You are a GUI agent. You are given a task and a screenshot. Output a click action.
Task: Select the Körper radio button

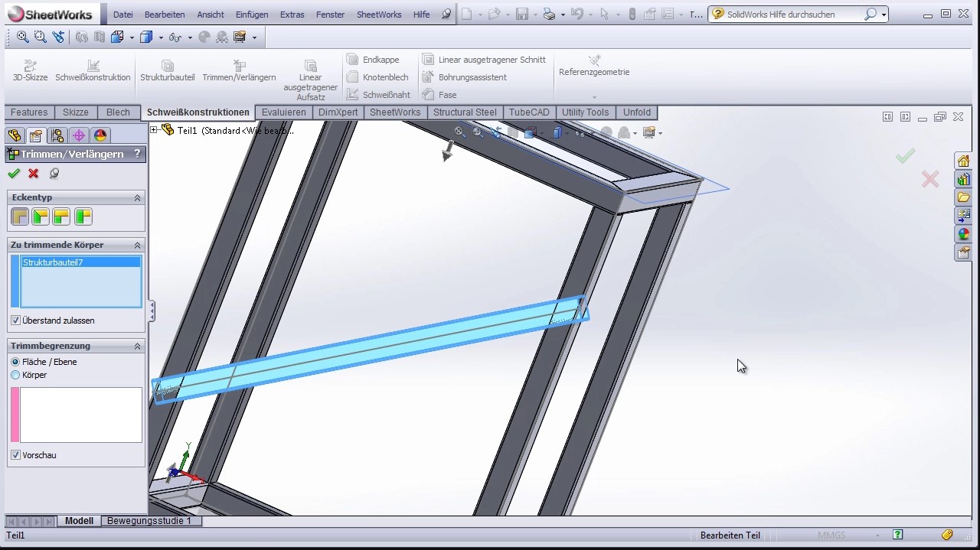point(15,375)
